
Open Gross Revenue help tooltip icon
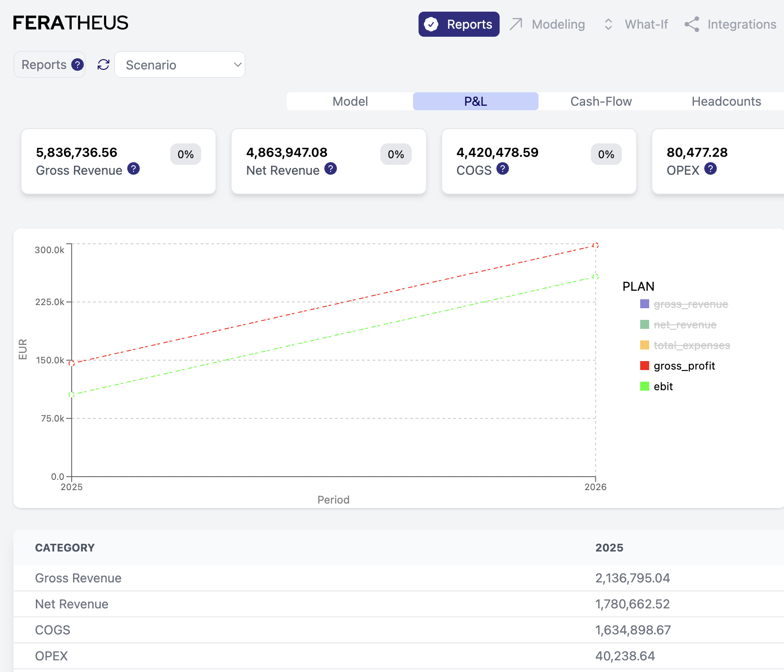(x=134, y=168)
